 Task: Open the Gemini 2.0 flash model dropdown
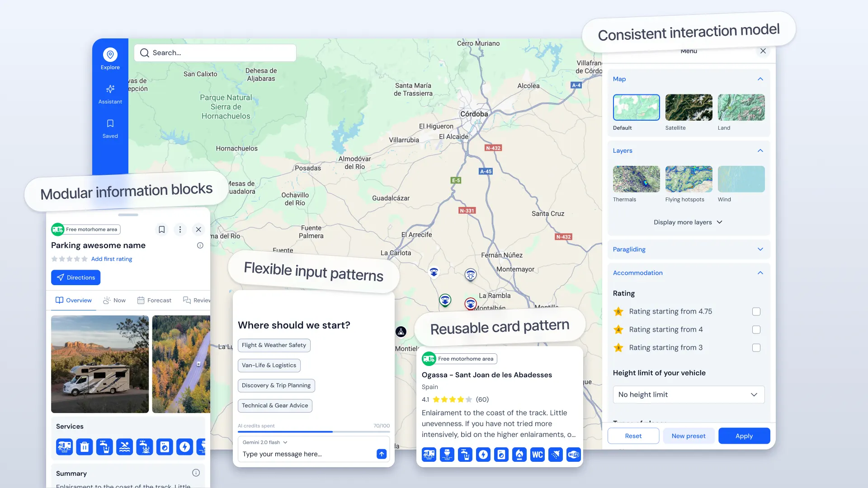[265, 442]
